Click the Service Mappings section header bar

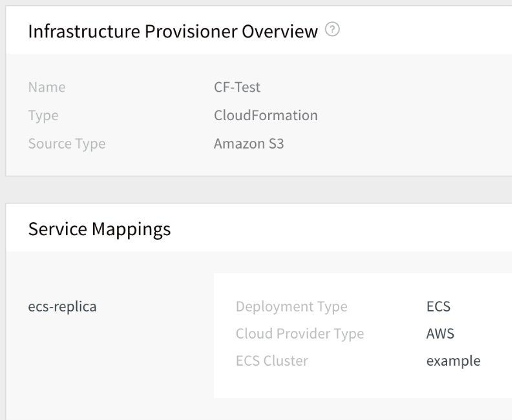259,227
